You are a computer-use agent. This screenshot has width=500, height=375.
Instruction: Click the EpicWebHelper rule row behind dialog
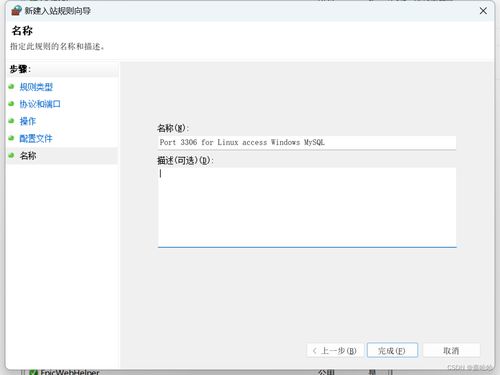pyautogui.click(x=233, y=372)
